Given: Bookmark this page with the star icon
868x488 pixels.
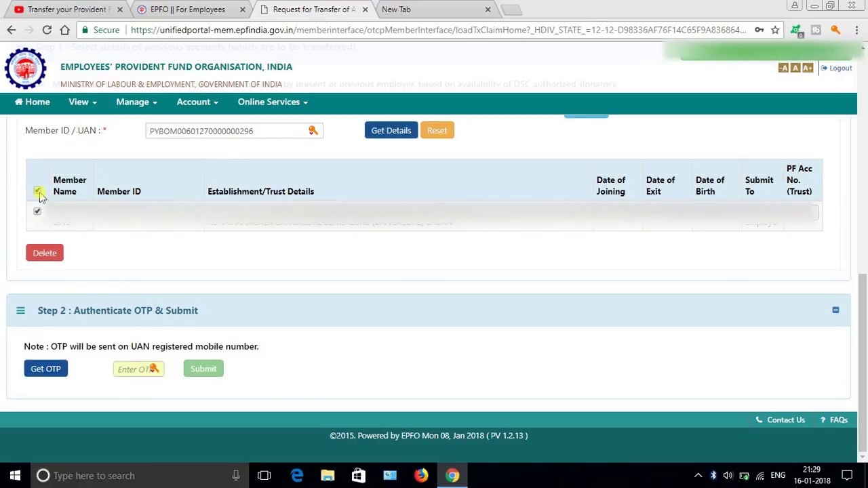Looking at the screenshot, I should 775,30.
